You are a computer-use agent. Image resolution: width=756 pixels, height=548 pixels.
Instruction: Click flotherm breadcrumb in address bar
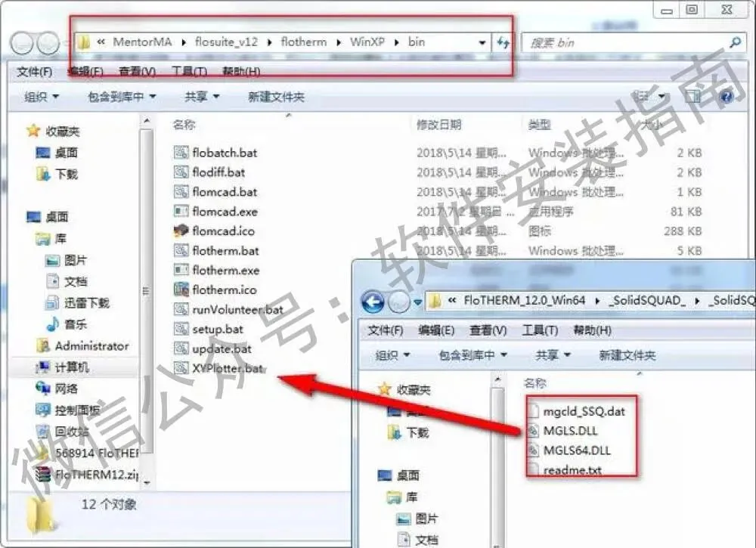[x=304, y=42]
